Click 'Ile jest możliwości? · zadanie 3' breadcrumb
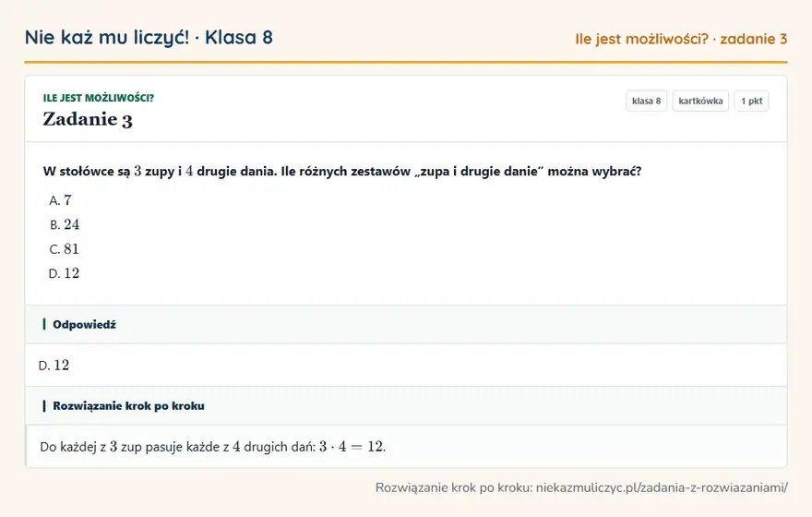The width and height of the screenshot is (812, 517). click(681, 39)
